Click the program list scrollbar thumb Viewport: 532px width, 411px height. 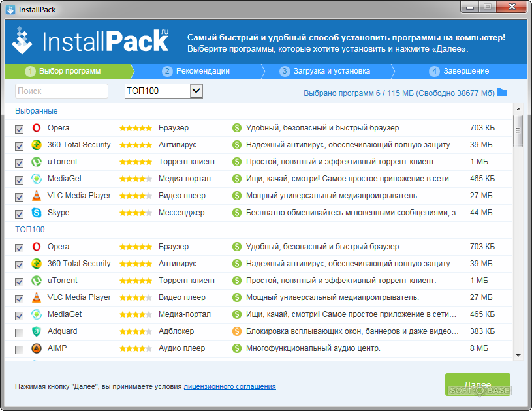(518, 131)
